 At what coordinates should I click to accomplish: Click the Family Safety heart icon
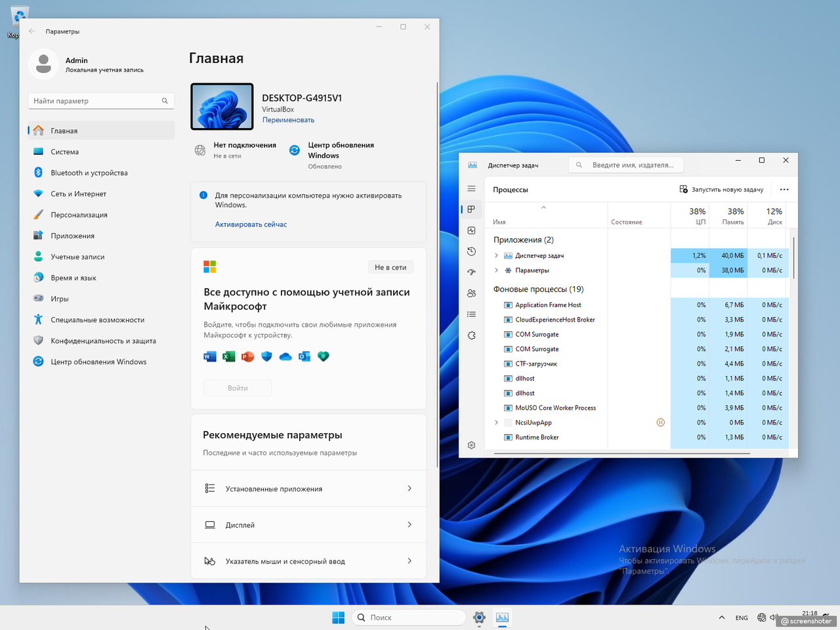pyautogui.click(x=323, y=356)
